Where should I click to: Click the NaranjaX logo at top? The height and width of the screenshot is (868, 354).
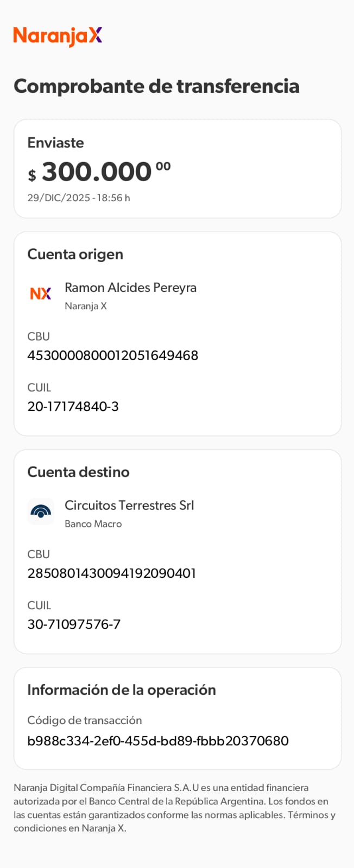click(58, 36)
